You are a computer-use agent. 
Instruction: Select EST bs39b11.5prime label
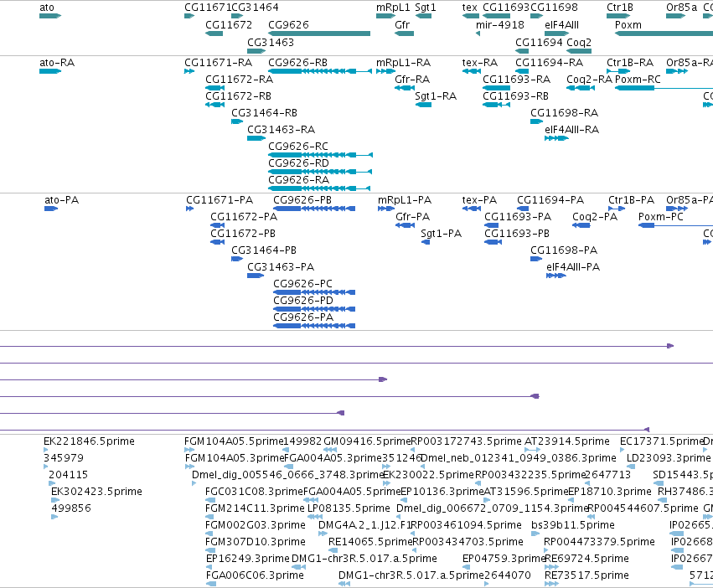point(573,525)
